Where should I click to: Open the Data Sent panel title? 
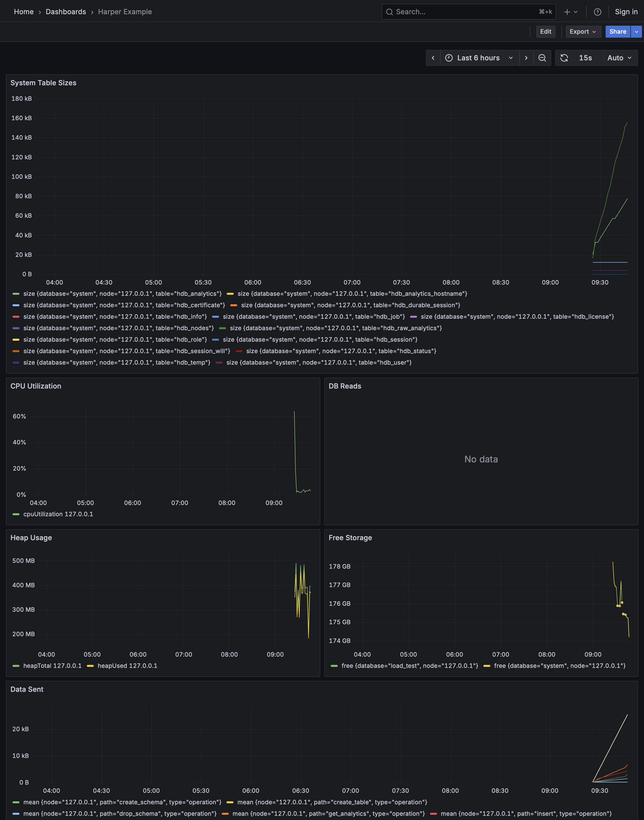point(27,689)
